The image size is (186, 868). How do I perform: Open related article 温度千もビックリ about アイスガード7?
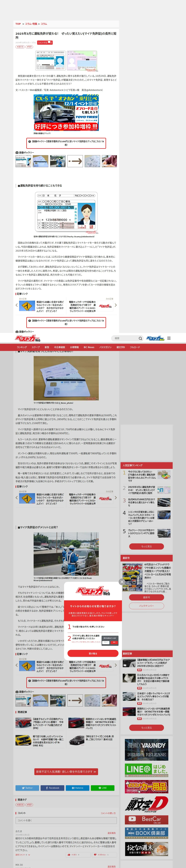coord(40,723)
